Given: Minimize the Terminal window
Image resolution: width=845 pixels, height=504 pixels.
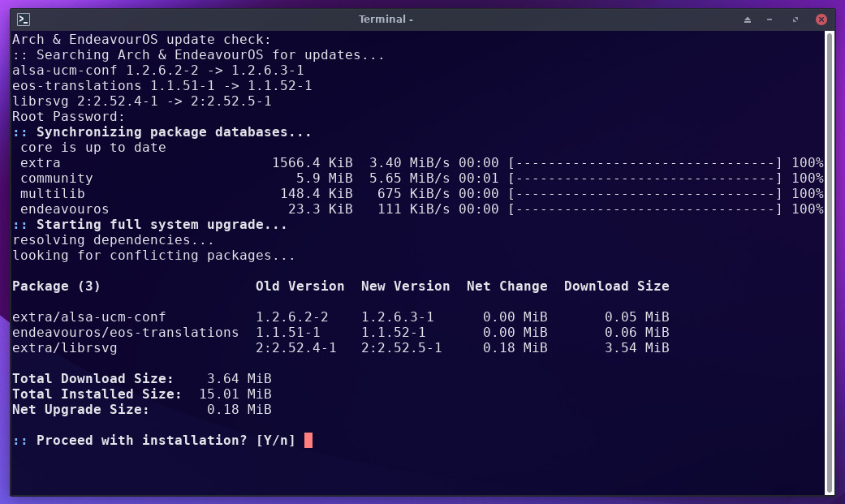Looking at the screenshot, I should tap(770, 19).
